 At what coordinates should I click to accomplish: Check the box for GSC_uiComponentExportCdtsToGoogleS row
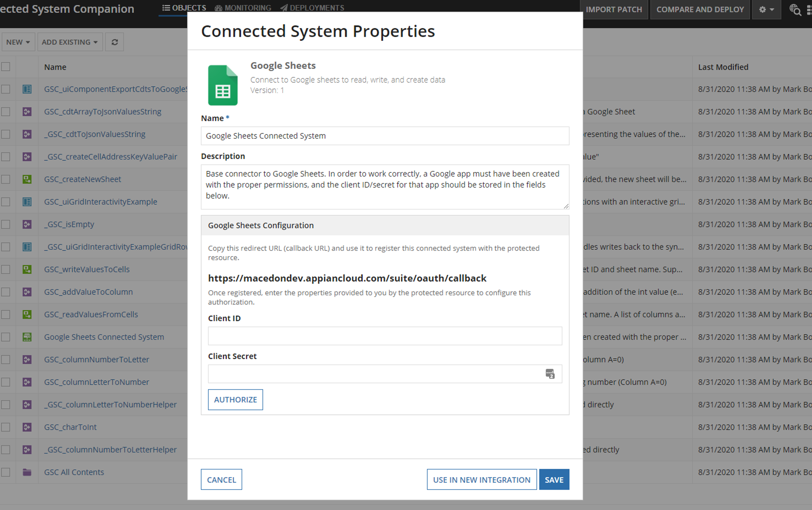6,89
